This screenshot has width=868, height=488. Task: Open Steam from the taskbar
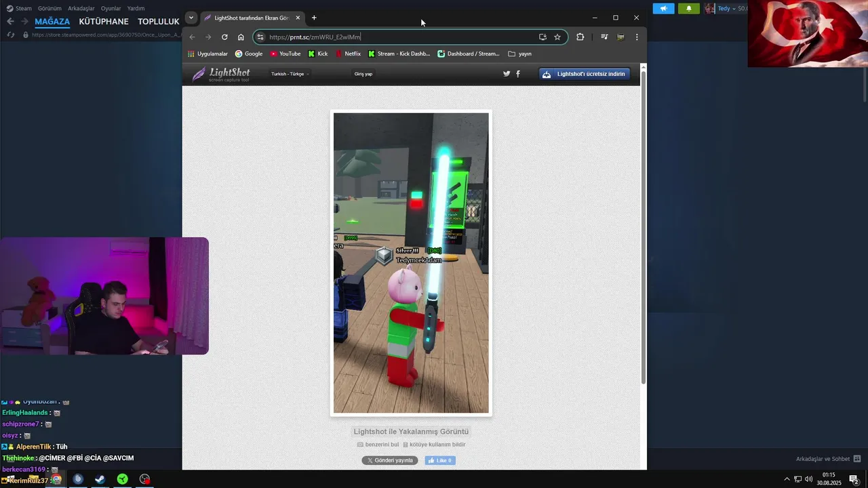pyautogui.click(x=100, y=479)
